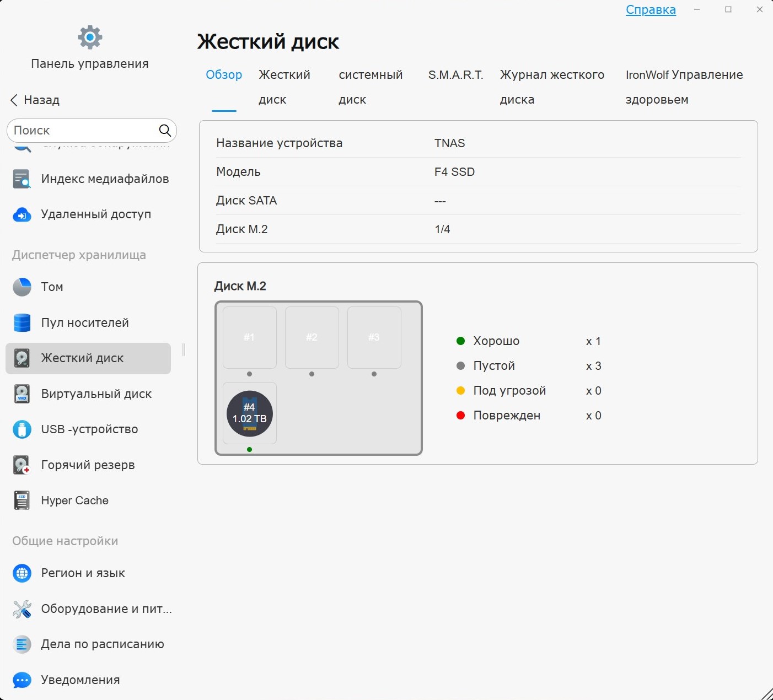
Task: Click the yellow Под угрозой status dot
Action: pos(461,391)
